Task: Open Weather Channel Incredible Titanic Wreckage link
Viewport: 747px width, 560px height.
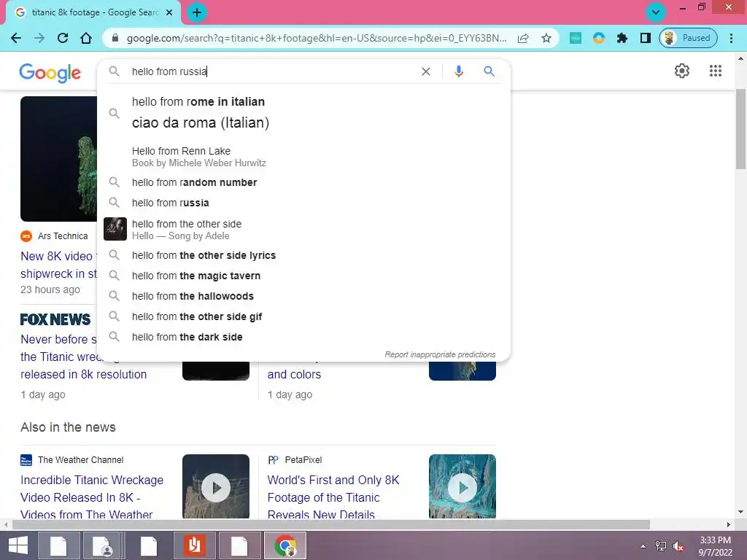Action: [92, 497]
